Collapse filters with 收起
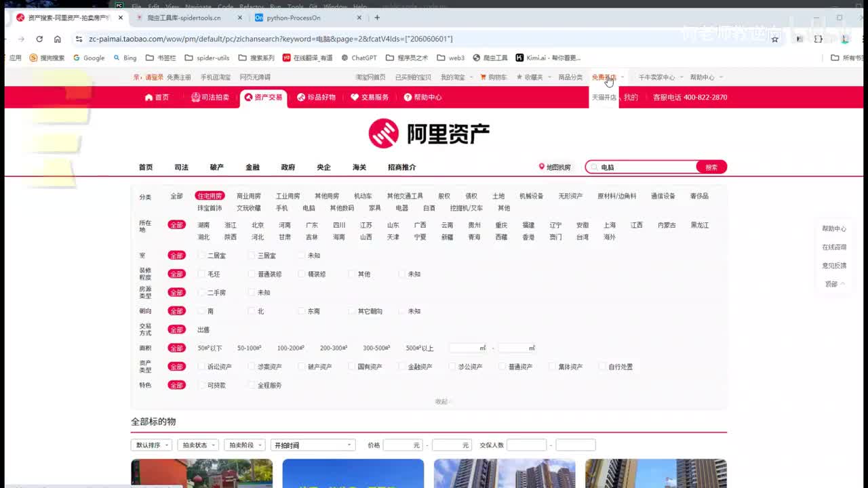 coord(442,402)
